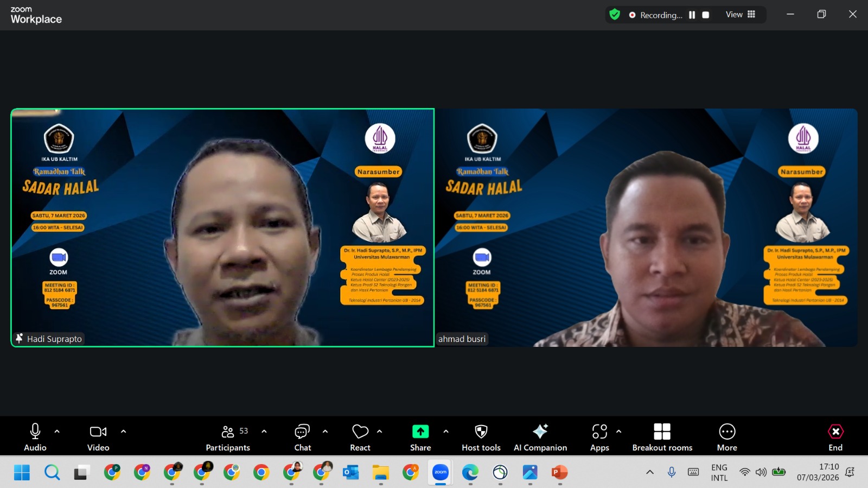This screenshot has height=488, width=868.
Task: Toggle the microphone Audio button
Action: pos(35,437)
